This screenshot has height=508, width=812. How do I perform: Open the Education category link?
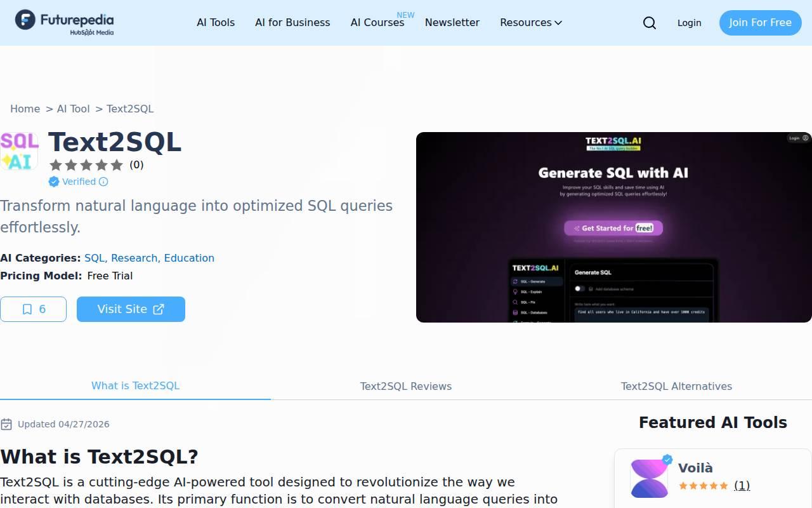pos(189,258)
